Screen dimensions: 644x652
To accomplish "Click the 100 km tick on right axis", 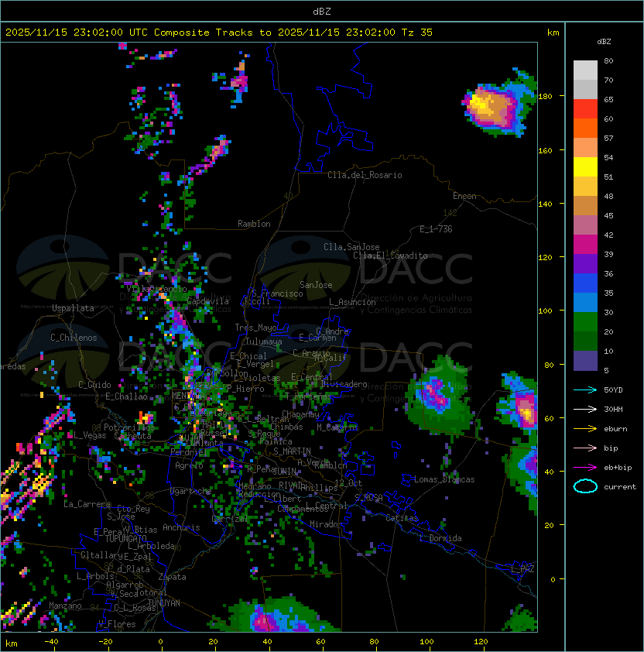I will tap(545, 311).
